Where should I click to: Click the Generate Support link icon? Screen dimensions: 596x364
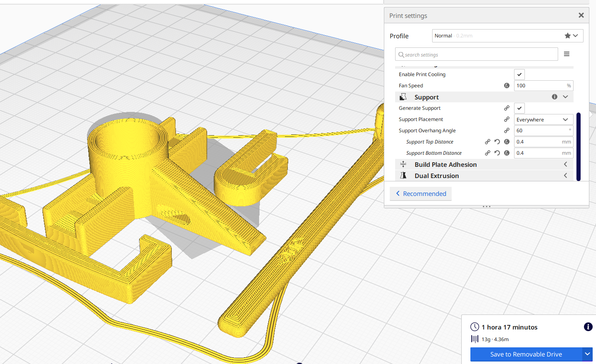point(507,108)
